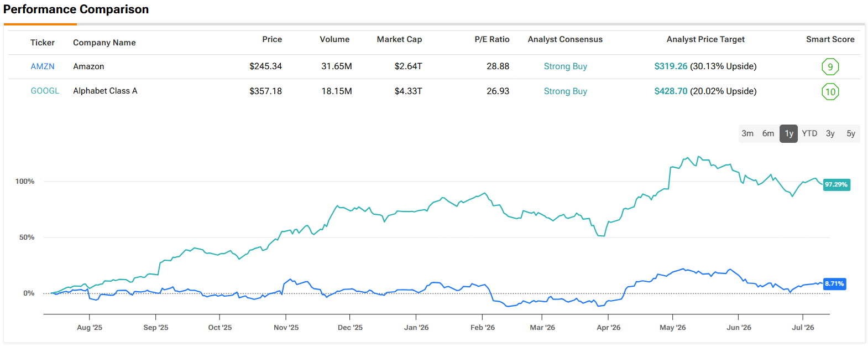
Task: Click Amazon's Strong Buy consensus link
Action: (x=566, y=66)
